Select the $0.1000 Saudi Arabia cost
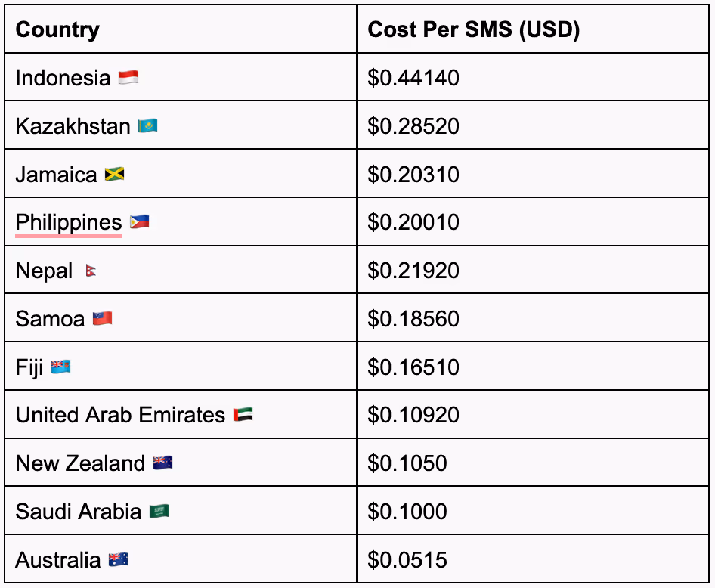This screenshot has width=715, height=588. click(x=407, y=512)
